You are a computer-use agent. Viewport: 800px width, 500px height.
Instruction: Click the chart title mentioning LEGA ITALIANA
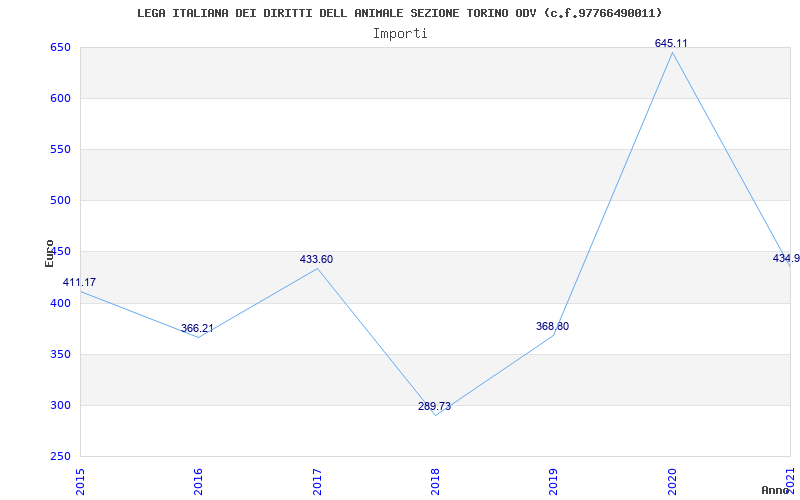pos(399,13)
